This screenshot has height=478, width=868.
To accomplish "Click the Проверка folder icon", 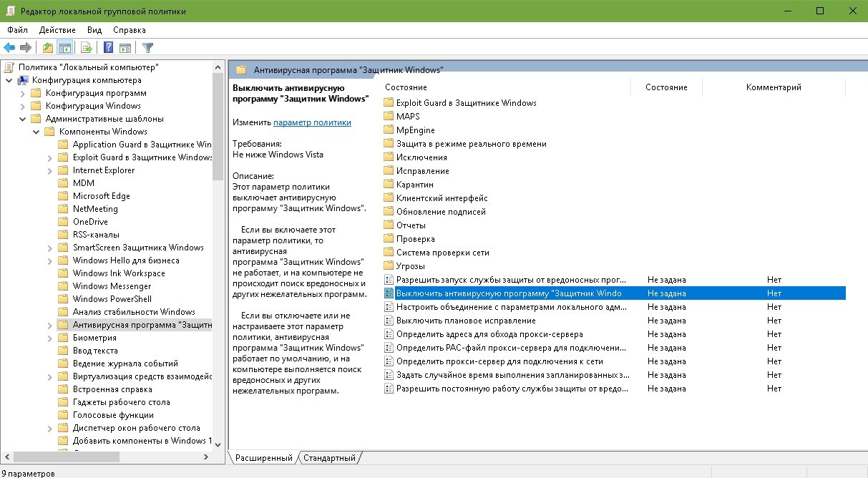I will coord(389,238).
